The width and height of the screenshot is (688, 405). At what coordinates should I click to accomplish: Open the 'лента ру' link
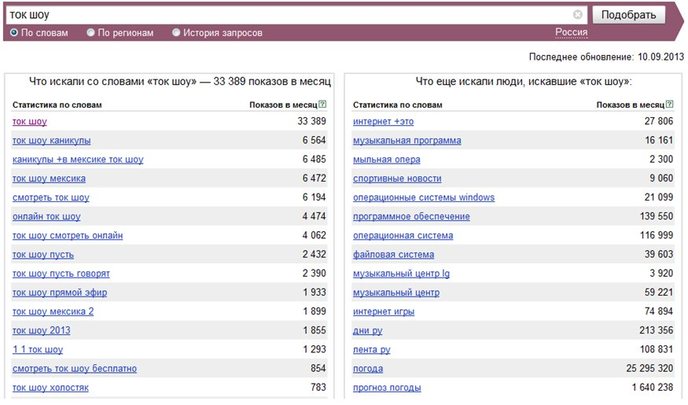371,350
